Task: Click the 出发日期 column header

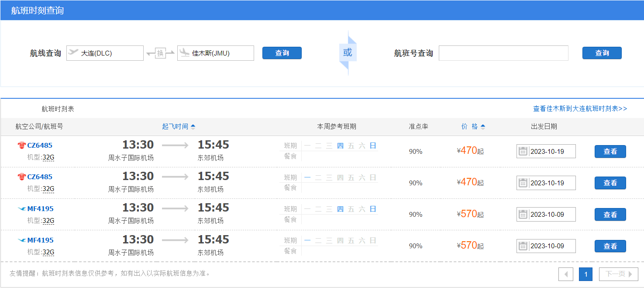Action: 544,126
